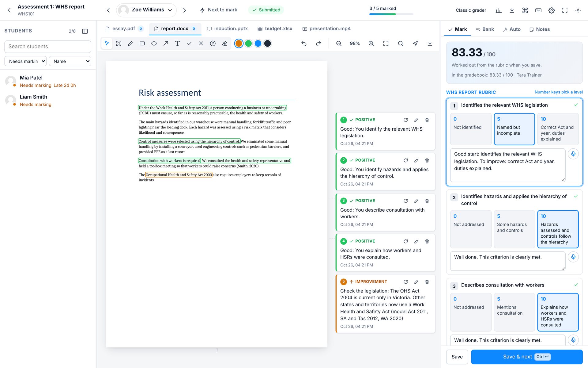Select the text annotation tool
The height and width of the screenshot is (368, 588).
177,44
